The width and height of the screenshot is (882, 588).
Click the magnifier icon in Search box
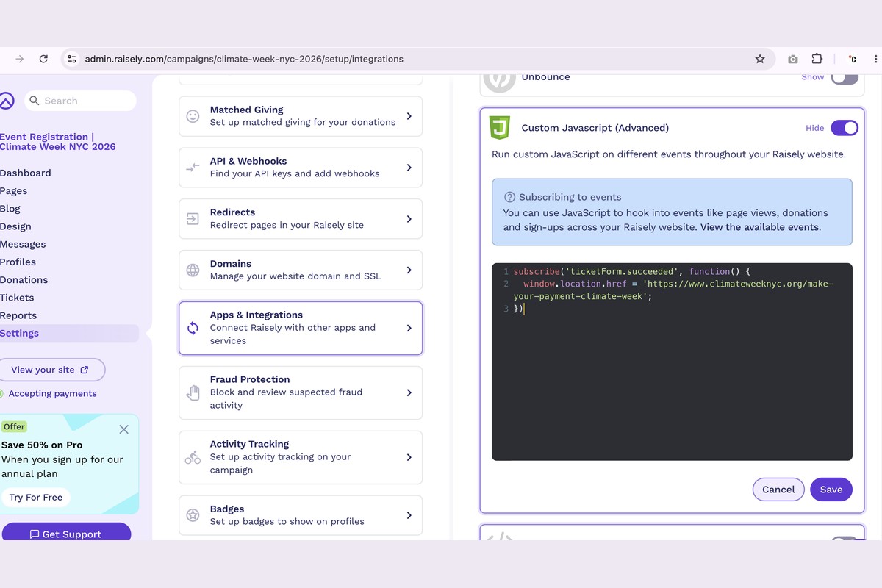pyautogui.click(x=35, y=101)
